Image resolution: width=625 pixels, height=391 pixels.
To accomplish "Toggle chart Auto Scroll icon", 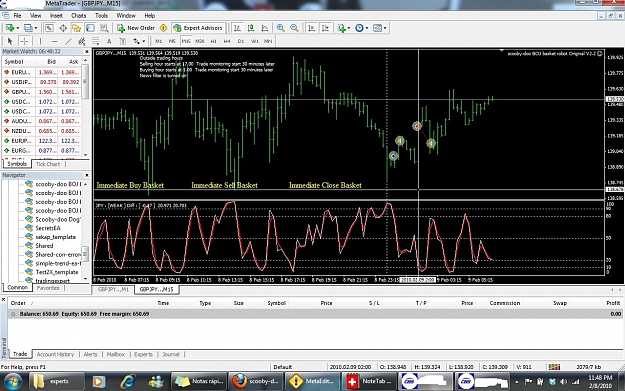I will (x=312, y=28).
